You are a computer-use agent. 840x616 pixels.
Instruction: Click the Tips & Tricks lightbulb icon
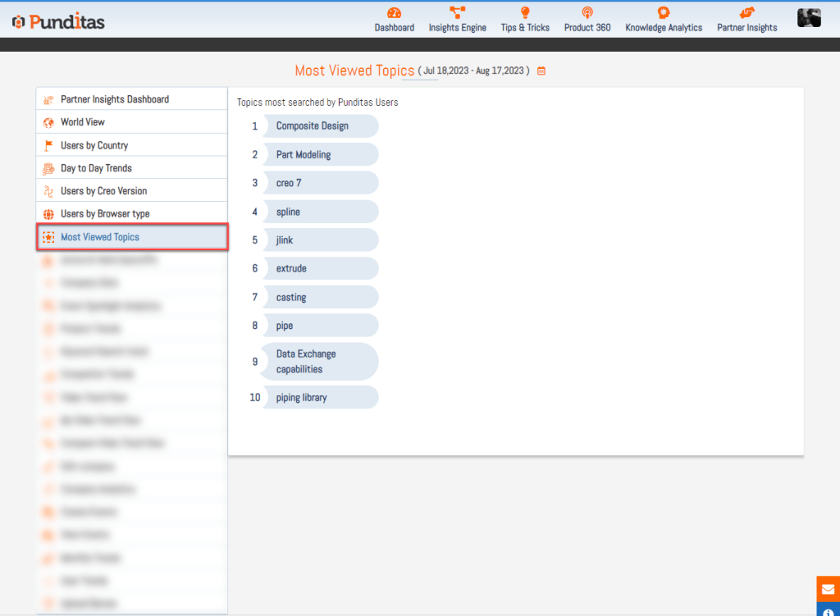525,13
